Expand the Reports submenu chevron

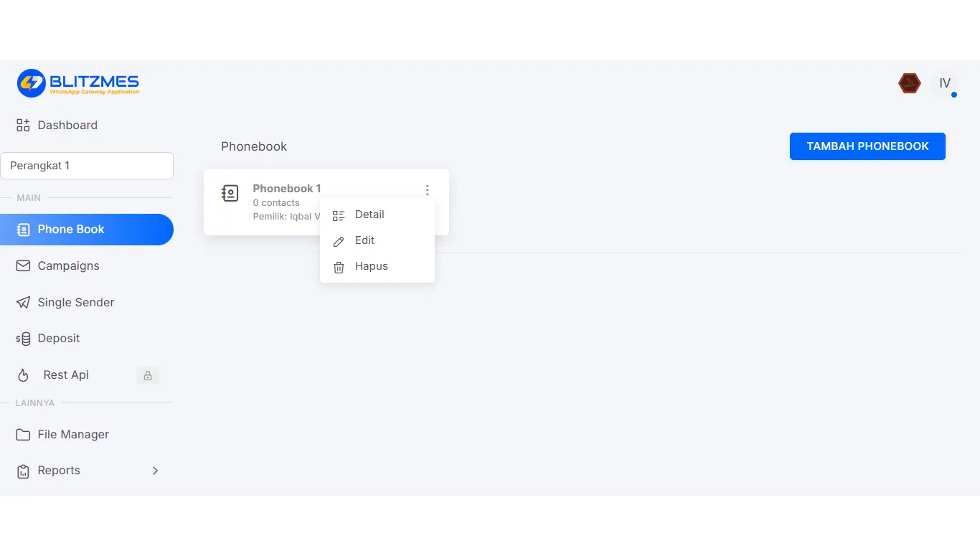[x=156, y=471]
